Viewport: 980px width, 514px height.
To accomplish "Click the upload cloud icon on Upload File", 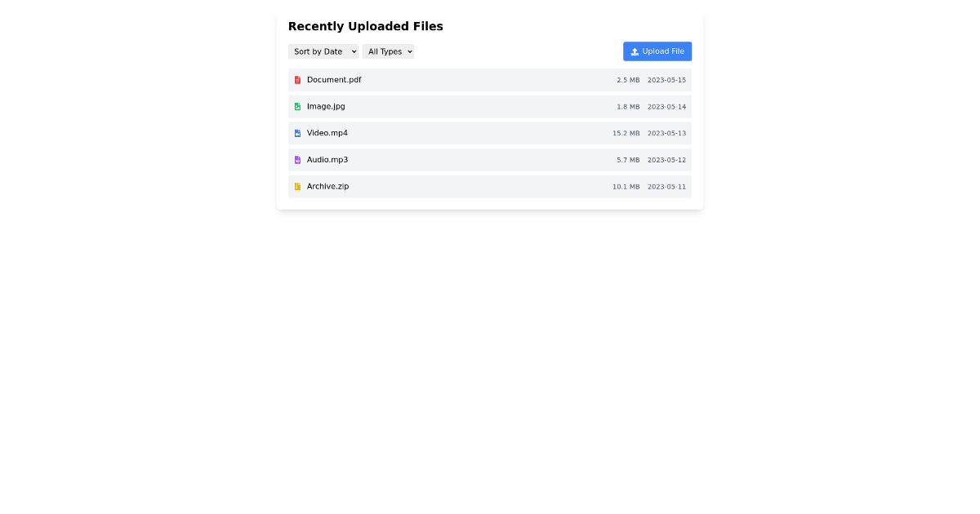I will pos(635,51).
